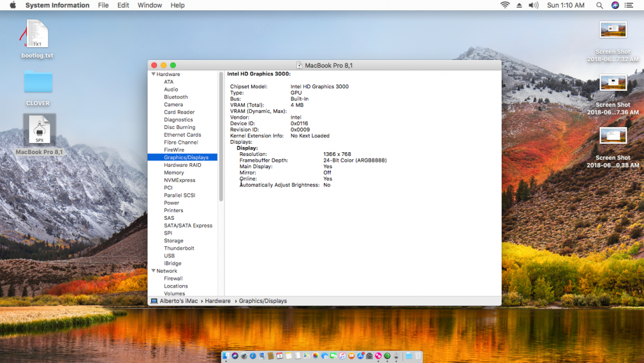This screenshot has height=363, width=644.
Task: Select Memory in the sidebar
Action: (174, 173)
